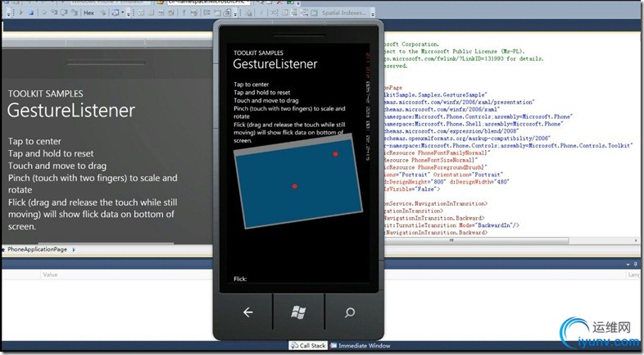This screenshot has height=355, width=644.
Task: Tap the blue rectangle in the emulator
Action: pyautogui.click(x=297, y=185)
